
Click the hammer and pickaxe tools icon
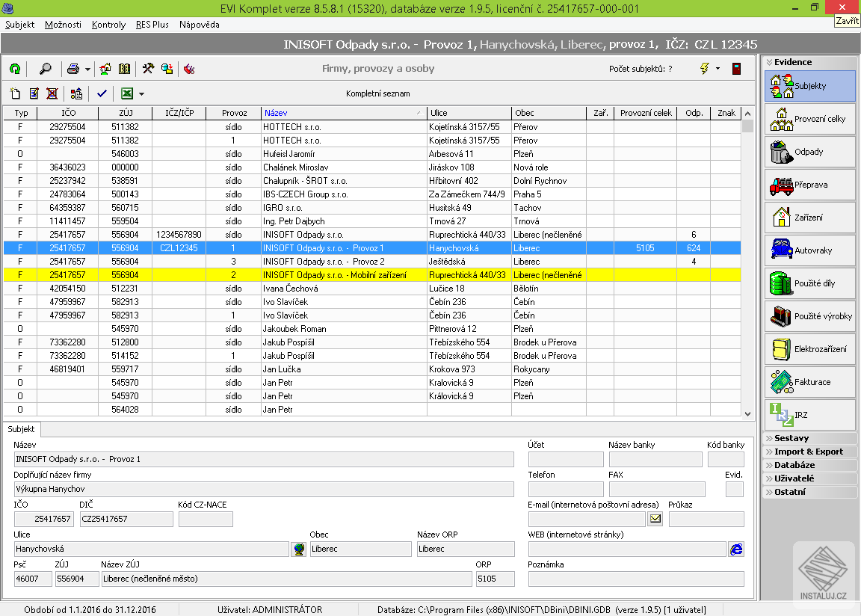point(148,69)
